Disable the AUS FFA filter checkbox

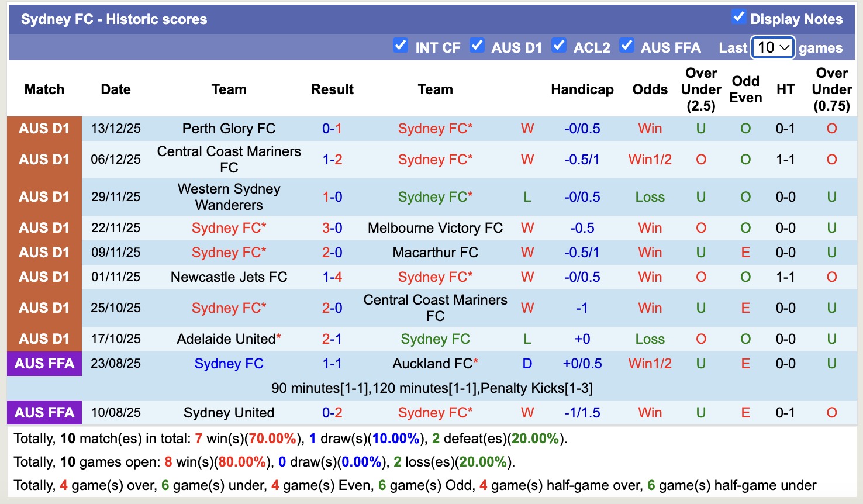(627, 46)
